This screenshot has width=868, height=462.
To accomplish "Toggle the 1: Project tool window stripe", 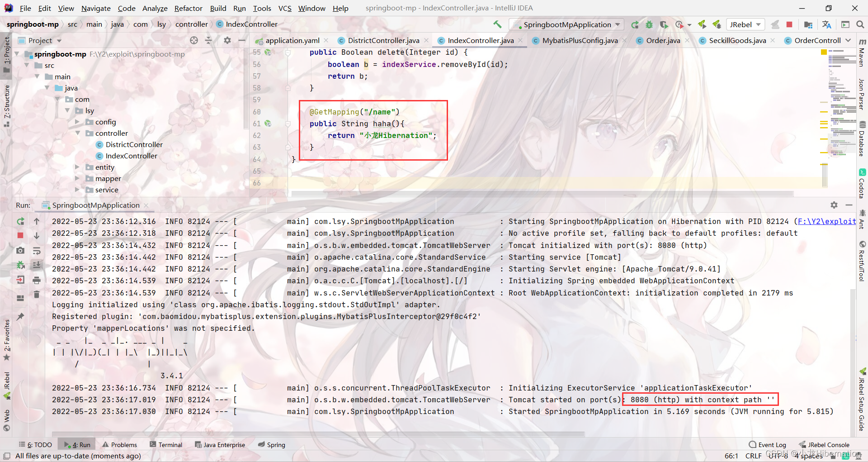I will click(6, 54).
